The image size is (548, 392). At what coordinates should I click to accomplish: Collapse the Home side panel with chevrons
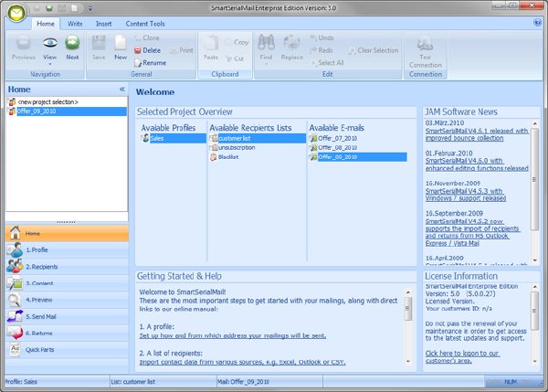pyautogui.click(x=122, y=90)
